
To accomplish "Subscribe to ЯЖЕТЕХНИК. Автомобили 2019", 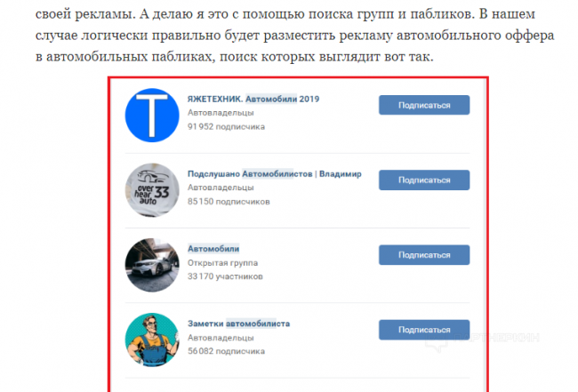I will pyautogui.click(x=424, y=105).
